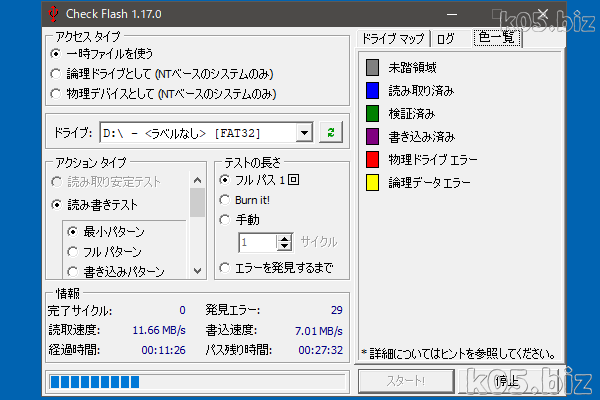Click the スタート! button
This screenshot has width=600, height=400.
(406, 381)
